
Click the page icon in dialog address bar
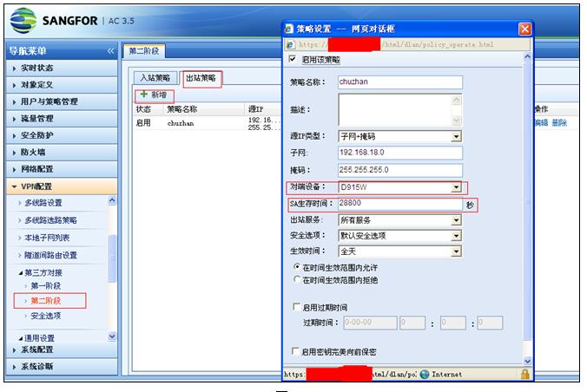[291, 43]
